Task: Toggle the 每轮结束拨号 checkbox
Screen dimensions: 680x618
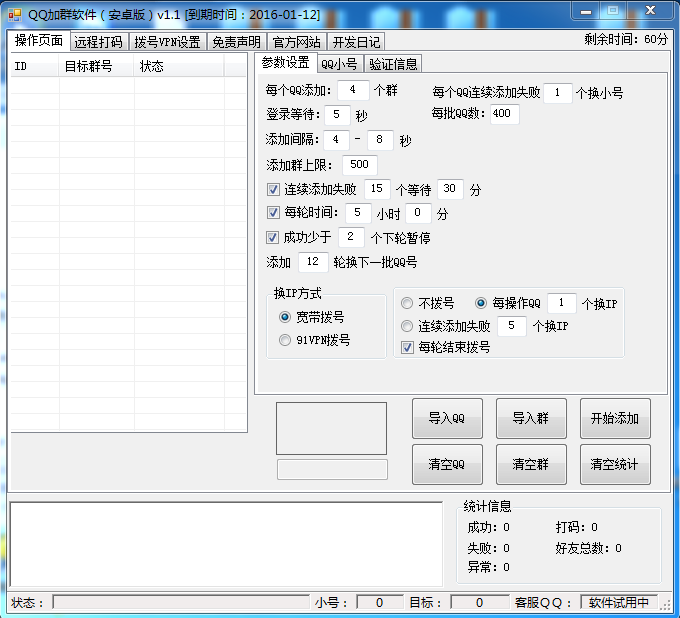Action: click(407, 348)
